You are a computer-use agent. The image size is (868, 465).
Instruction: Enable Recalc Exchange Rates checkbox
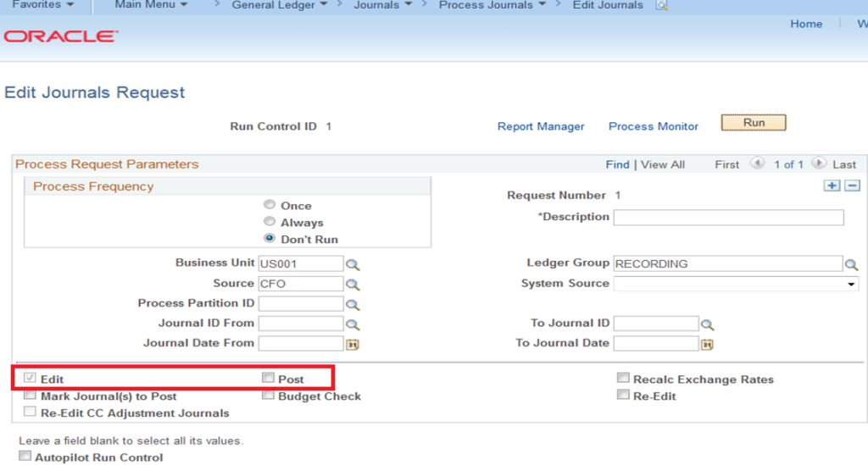pyautogui.click(x=623, y=378)
